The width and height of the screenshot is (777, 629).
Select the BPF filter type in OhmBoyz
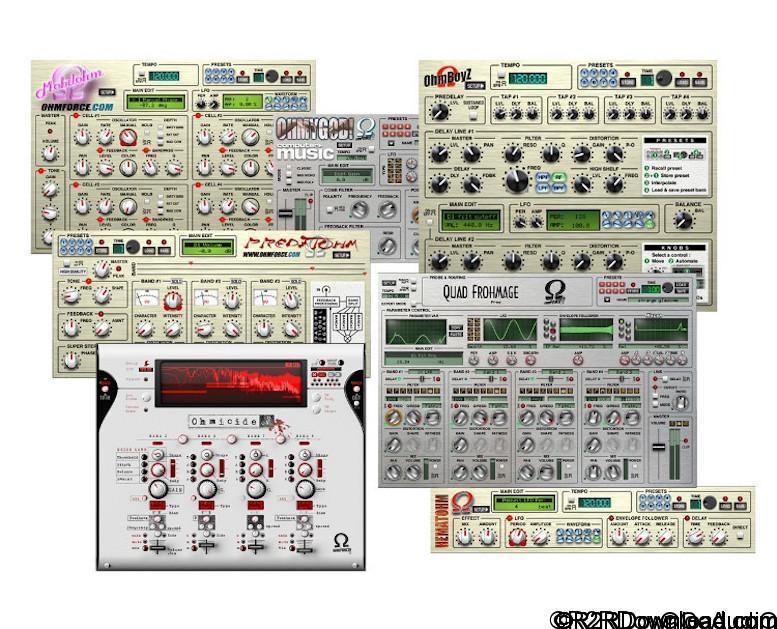click(558, 187)
